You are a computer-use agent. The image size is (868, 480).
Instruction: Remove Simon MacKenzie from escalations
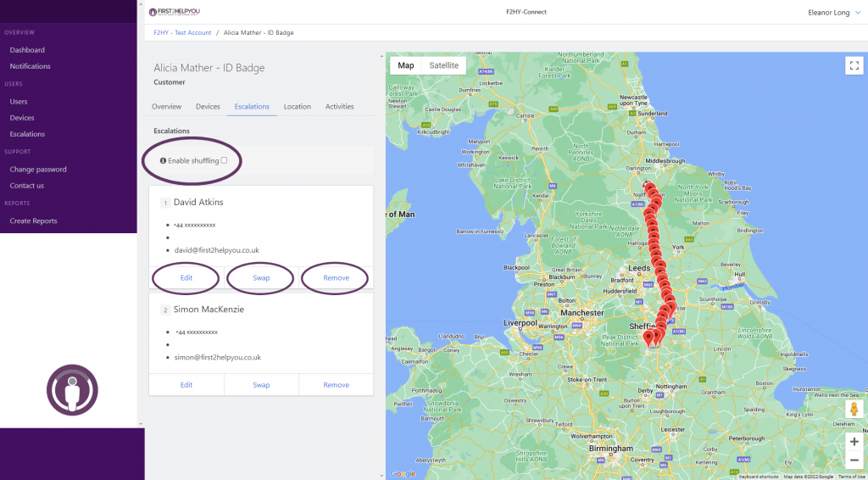pyautogui.click(x=336, y=385)
